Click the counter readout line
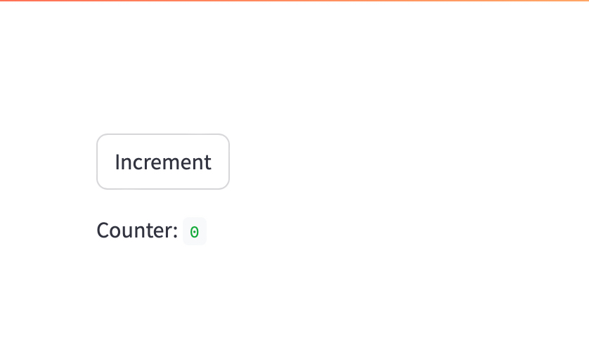589x364 pixels. (x=150, y=230)
